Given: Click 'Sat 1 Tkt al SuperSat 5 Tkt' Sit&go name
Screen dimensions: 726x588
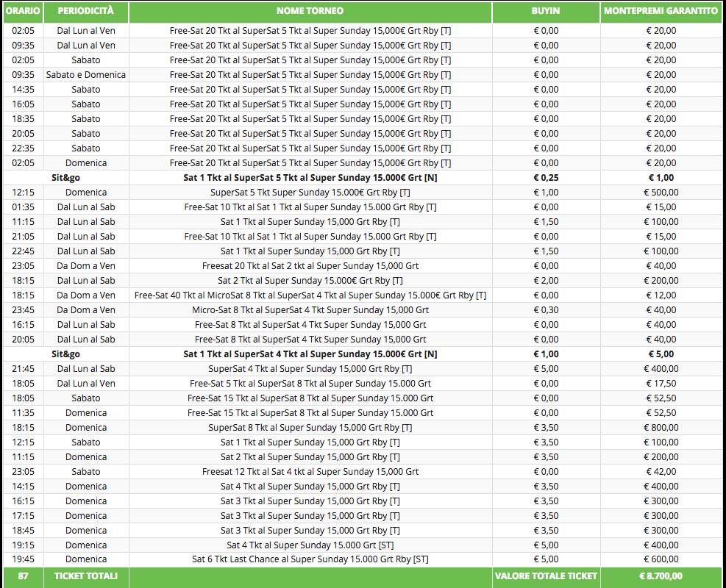Looking at the screenshot, I should click(310, 178).
